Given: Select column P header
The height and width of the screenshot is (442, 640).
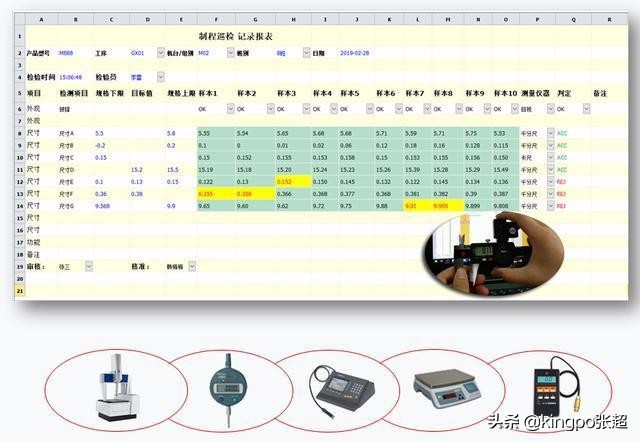Looking at the screenshot, I should tap(537, 19).
